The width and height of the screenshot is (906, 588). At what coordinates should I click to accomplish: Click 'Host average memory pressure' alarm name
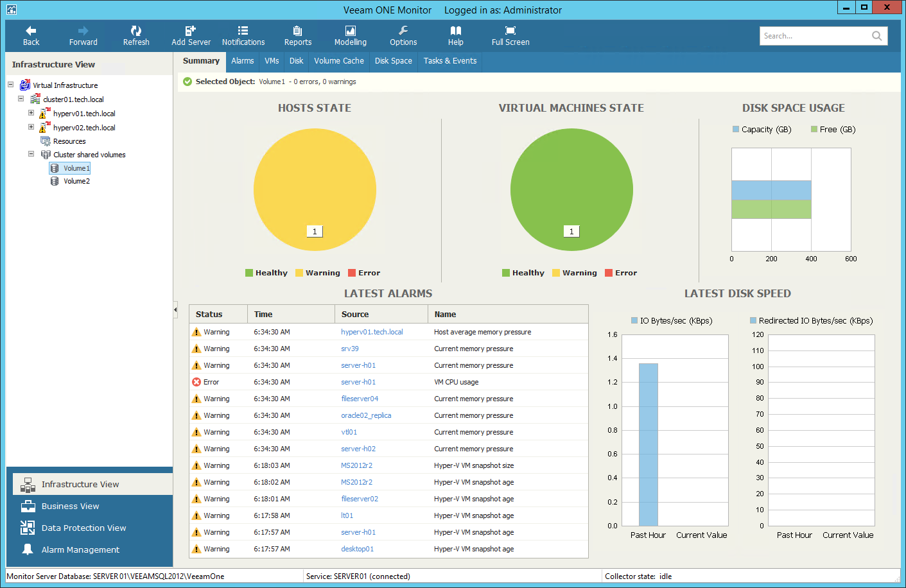(483, 332)
